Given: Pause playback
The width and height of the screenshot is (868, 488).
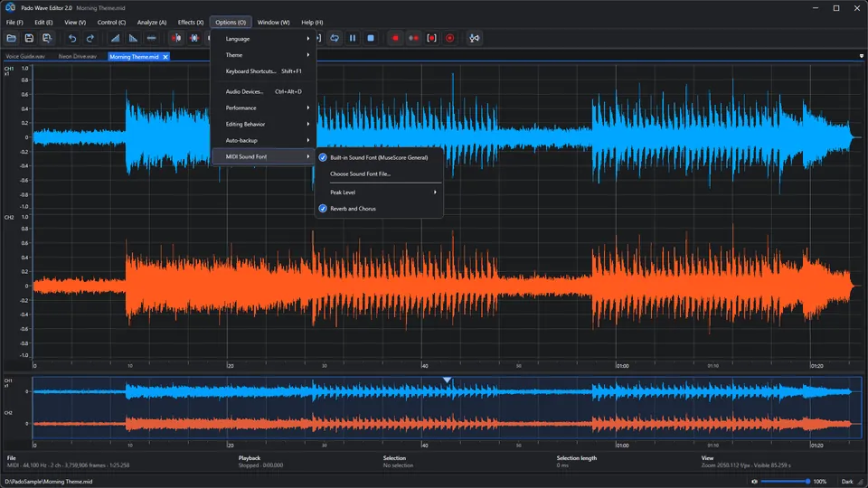Looking at the screenshot, I should (353, 38).
